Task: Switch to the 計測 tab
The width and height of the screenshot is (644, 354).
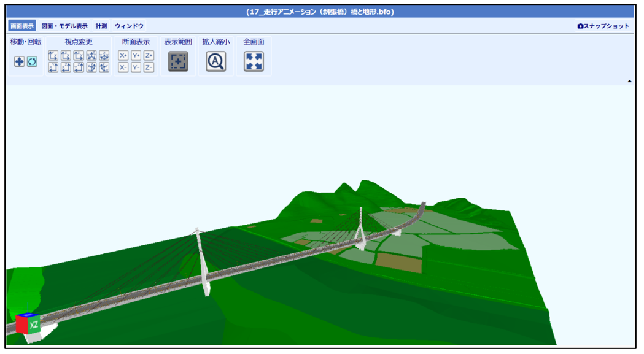Action: (x=101, y=26)
